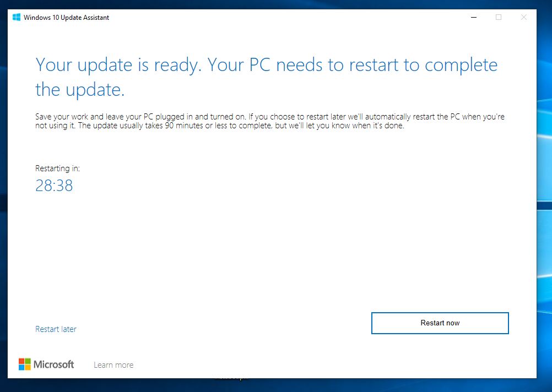The height and width of the screenshot is (392, 552).
Task: Click the 28:38 restart countdown timer
Action: (54, 186)
